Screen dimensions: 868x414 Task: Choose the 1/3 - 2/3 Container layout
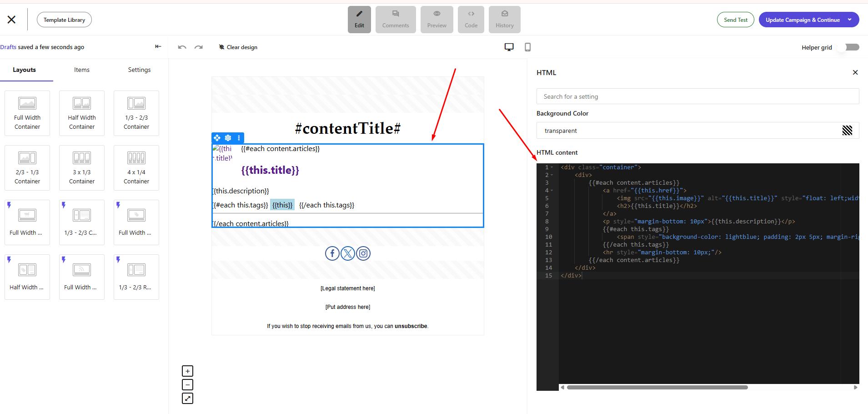(x=136, y=113)
